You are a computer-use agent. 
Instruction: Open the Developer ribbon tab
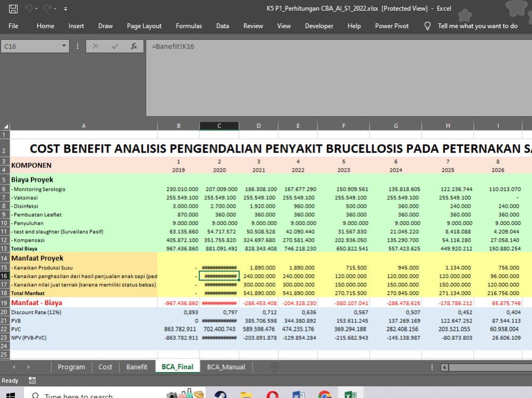coord(319,26)
